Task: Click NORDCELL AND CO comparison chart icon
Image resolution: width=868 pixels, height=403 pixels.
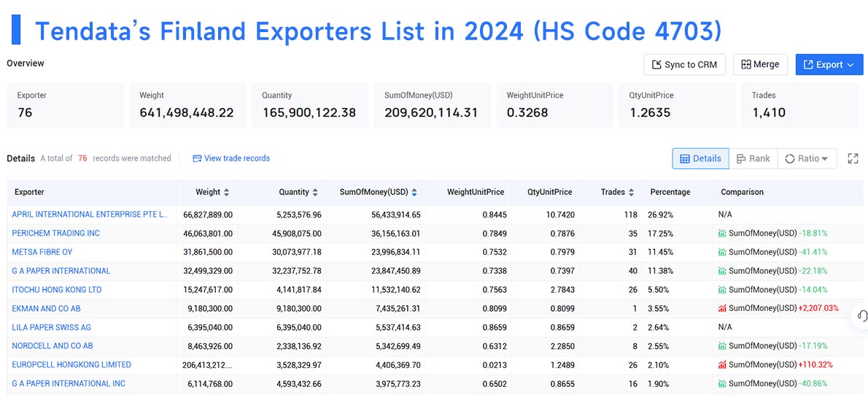Action: pos(722,346)
